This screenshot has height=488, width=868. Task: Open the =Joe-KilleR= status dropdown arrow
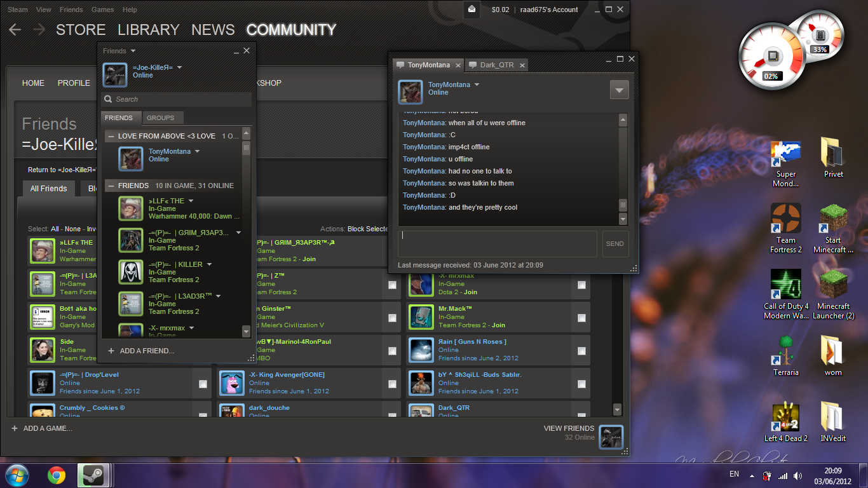click(179, 67)
